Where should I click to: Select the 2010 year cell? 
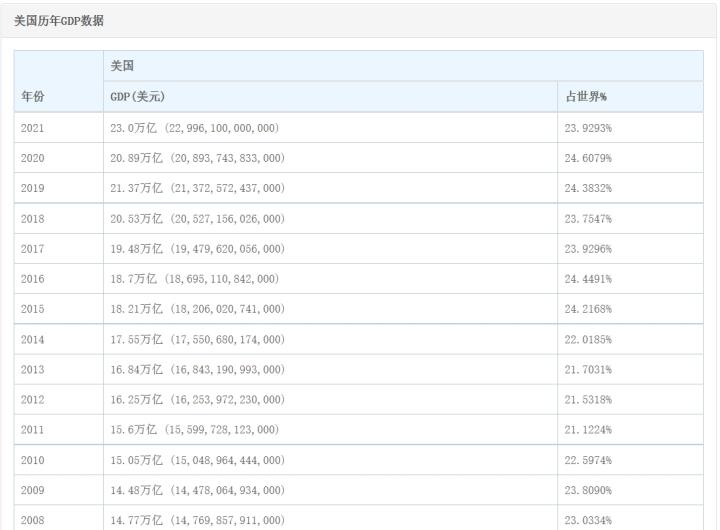(32, 460)
